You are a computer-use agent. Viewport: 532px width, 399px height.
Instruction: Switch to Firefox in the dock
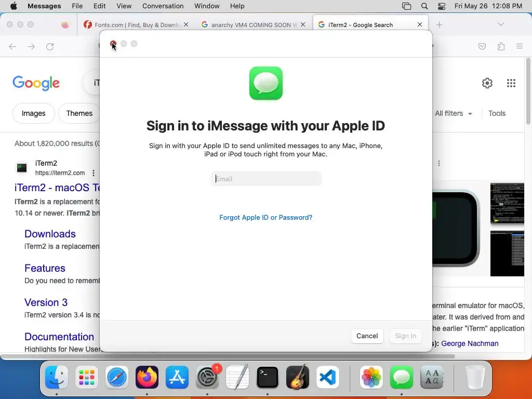click(x=147, y=377)
